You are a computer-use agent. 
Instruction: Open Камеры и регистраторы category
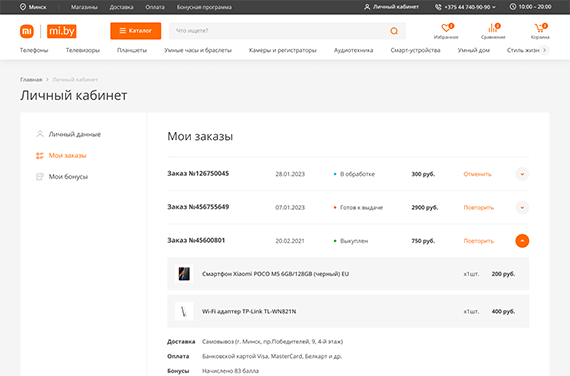(282, 50)
